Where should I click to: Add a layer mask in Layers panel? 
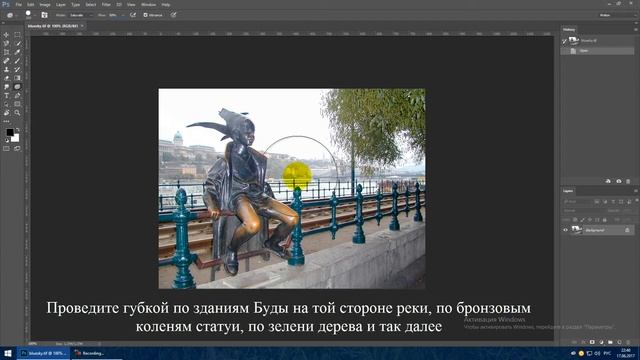[592, 342]
